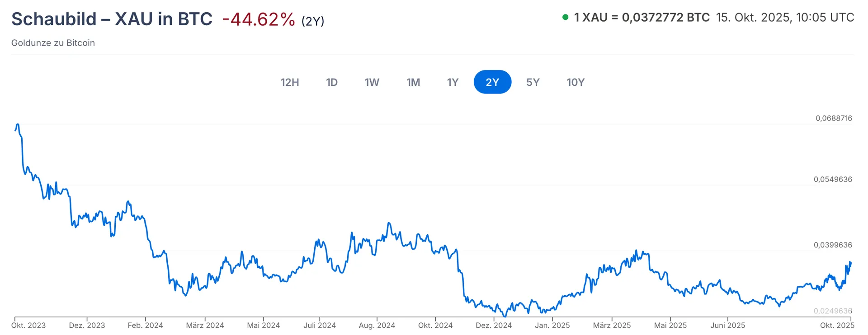Screen dimensions: 868x335
Task: Click the 0,0688716 y-axis label
Action: (x=834, y=118)
